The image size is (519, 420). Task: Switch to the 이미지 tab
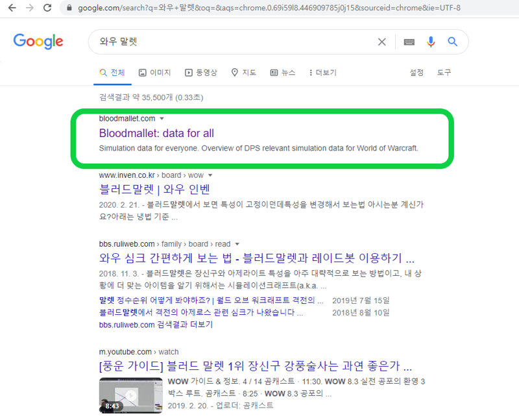coord(154,73)
